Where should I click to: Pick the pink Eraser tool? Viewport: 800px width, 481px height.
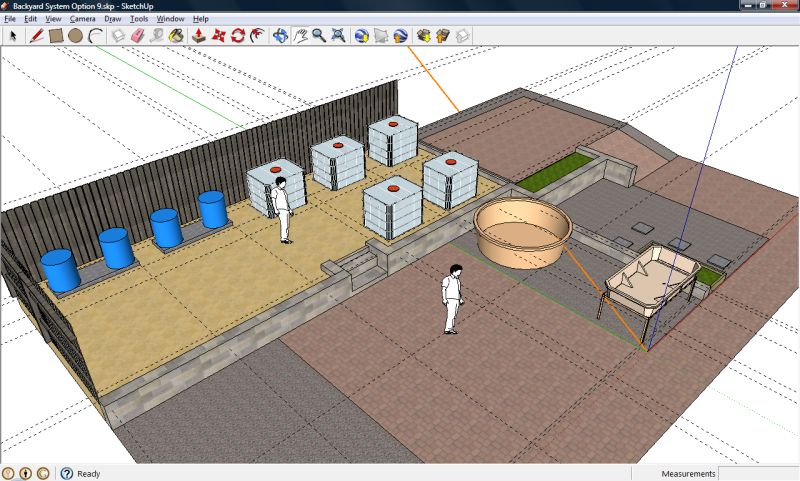(x=137, y=36)
